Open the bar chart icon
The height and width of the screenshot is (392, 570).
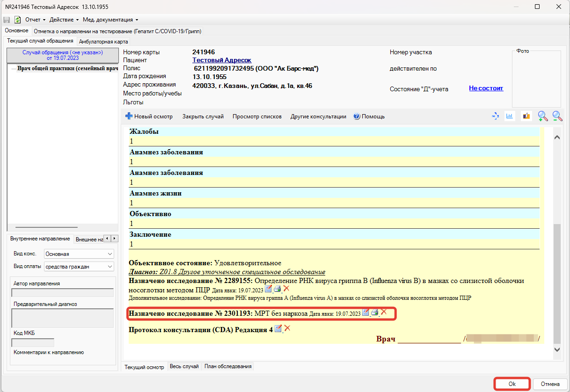(x=510, y=116)
